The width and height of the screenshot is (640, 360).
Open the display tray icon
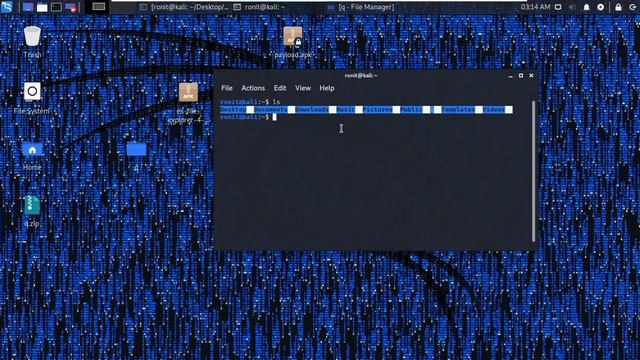(558, 7)
